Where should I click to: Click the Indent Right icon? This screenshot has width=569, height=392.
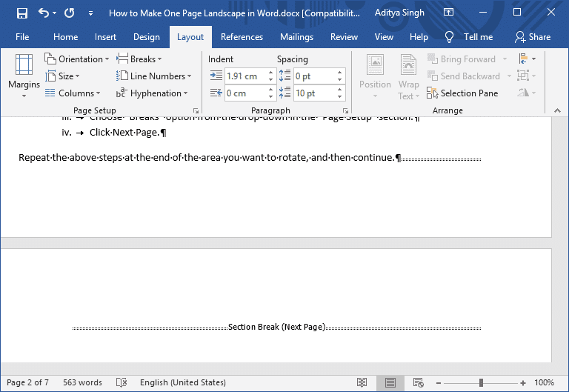tap(216, 93)
